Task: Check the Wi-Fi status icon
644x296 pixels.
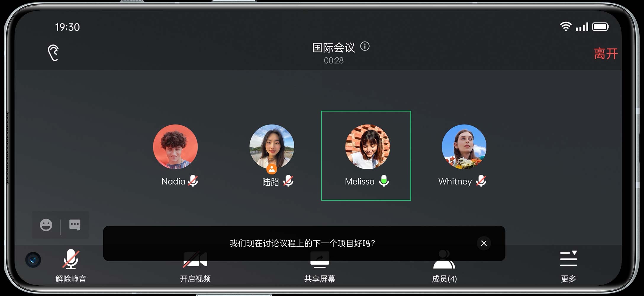Action: click(x=566, y=27)
